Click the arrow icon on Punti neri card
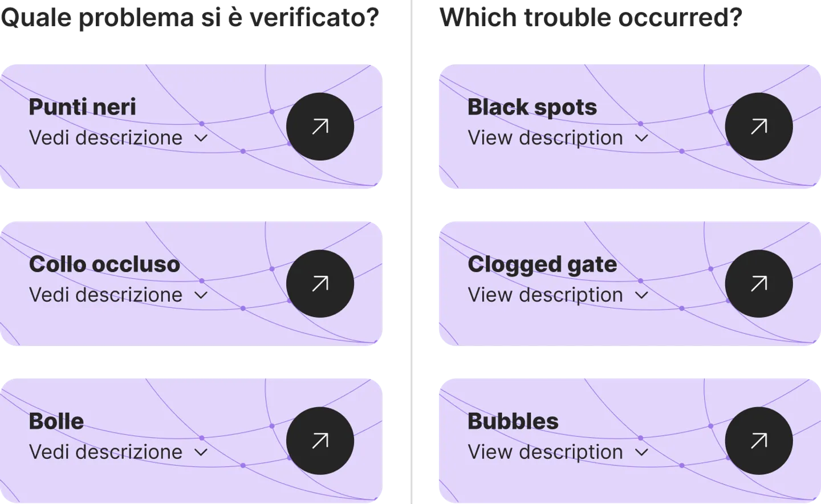Viewport: 821px width, 504px height. (x=320, y=127)
